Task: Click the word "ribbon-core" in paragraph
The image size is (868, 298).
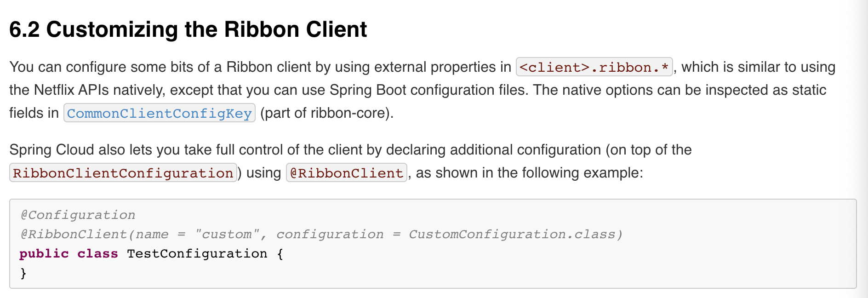Action: (x=350, y=113)
